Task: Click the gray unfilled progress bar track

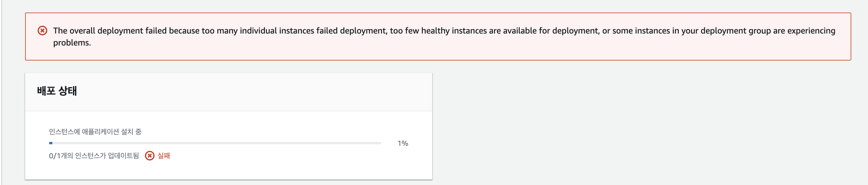Action: click(216, 143)
